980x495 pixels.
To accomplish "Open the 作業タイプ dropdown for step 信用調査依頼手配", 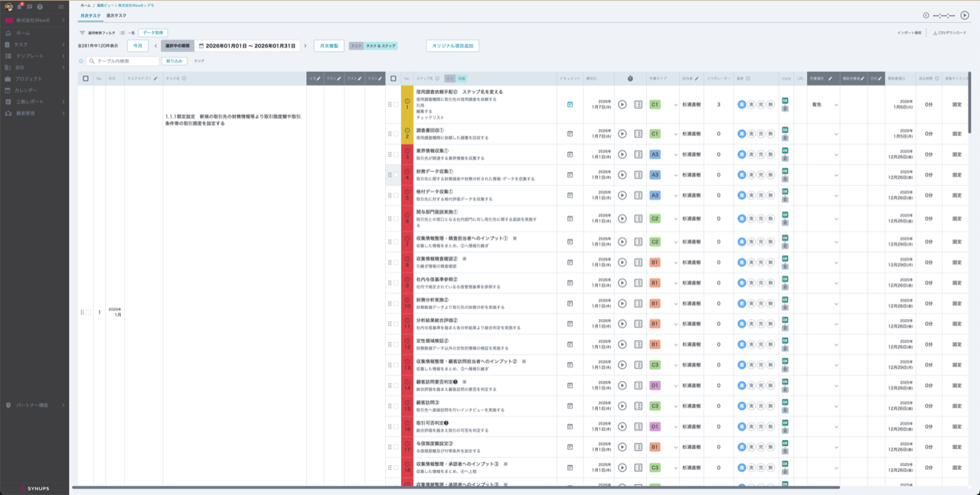I will (x=675, y=105).
